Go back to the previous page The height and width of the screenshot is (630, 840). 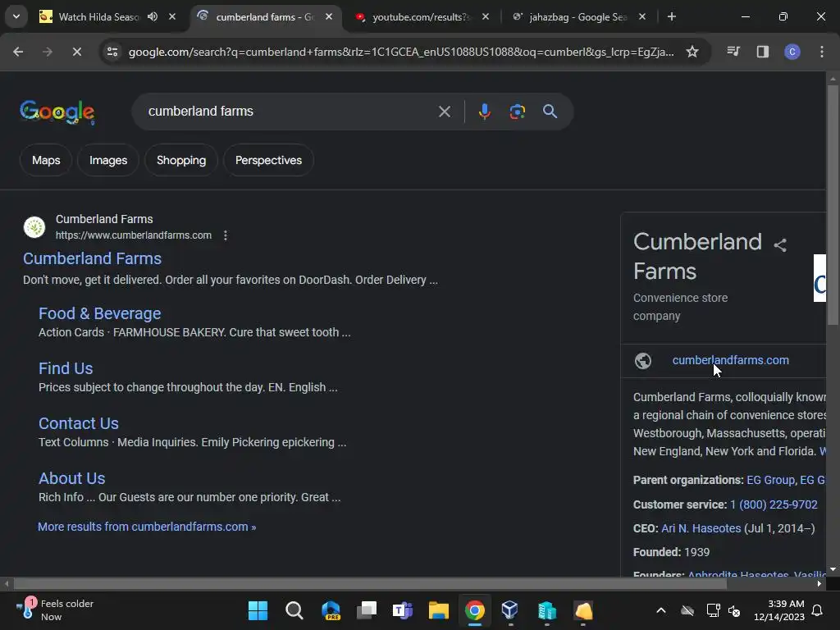point(18,52)
